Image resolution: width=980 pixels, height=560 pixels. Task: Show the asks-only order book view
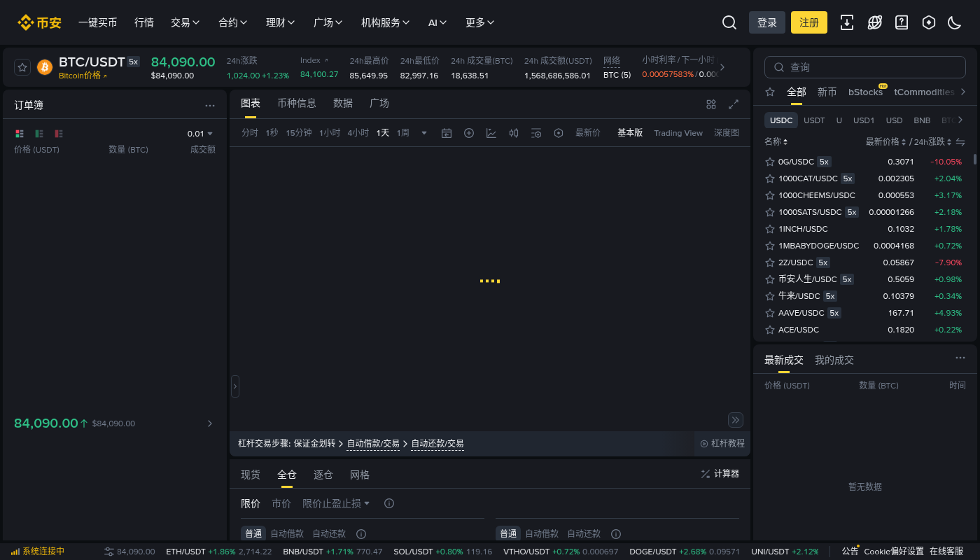[59, 134]
